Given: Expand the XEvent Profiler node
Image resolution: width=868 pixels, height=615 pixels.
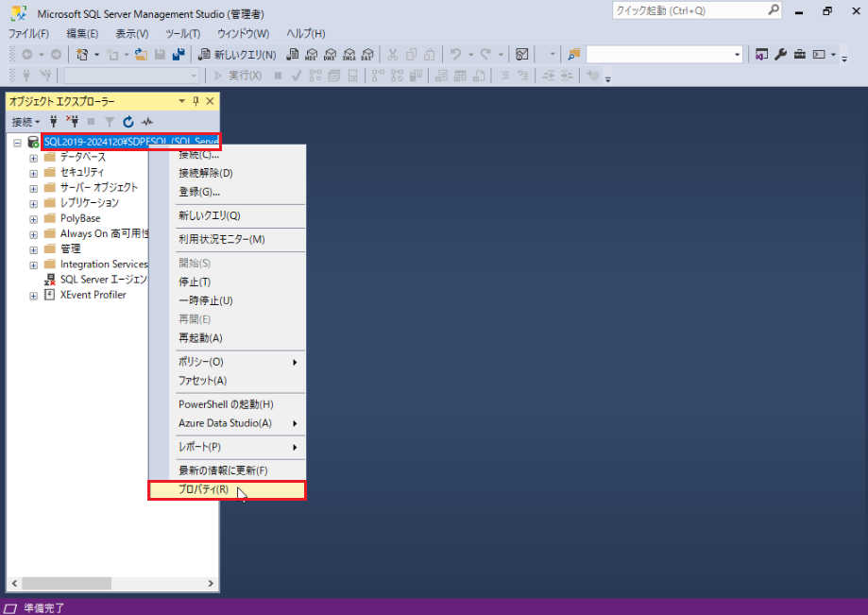Looking at the screenshot, I should [x=33, y=296].
